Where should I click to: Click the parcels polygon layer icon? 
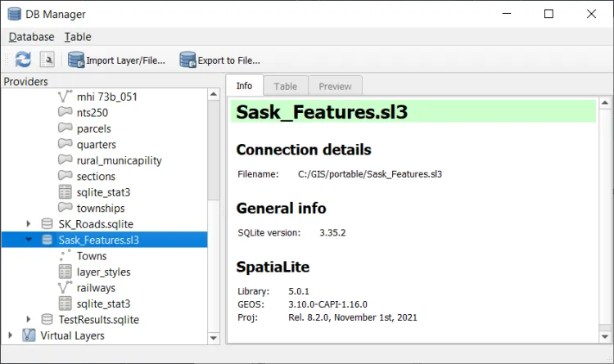coord(65,128)
